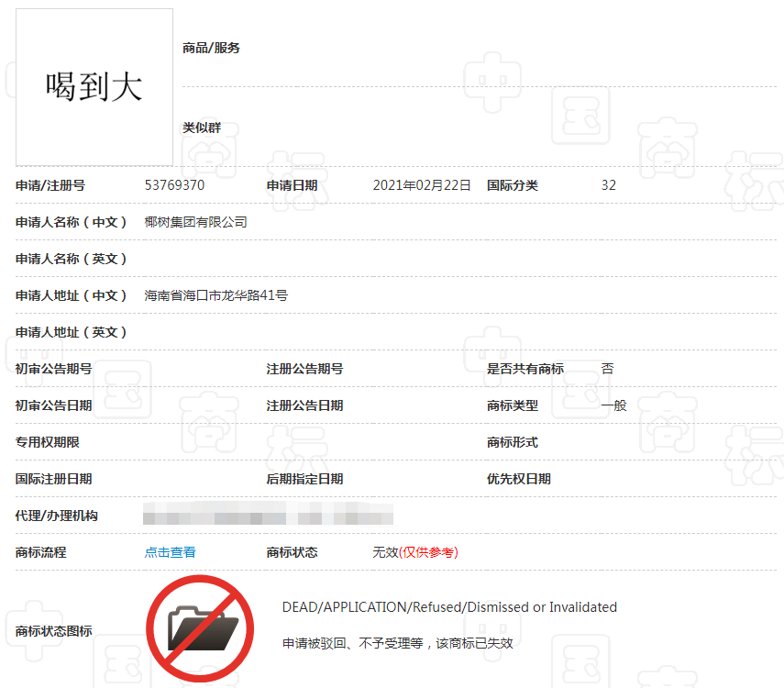Click the 商标类型 label
Viewport: 784px width, 688px height.
513,405
